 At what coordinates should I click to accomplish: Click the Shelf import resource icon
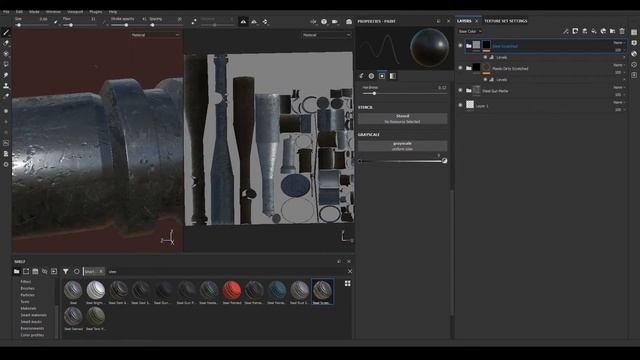coord(54,271)
